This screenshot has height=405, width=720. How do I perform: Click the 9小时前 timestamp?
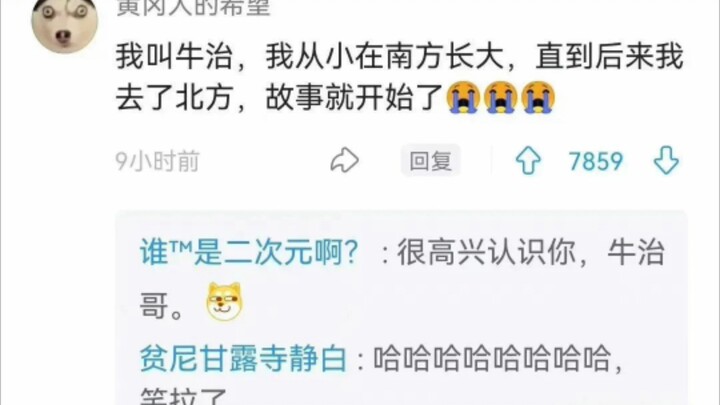point(158,161)
